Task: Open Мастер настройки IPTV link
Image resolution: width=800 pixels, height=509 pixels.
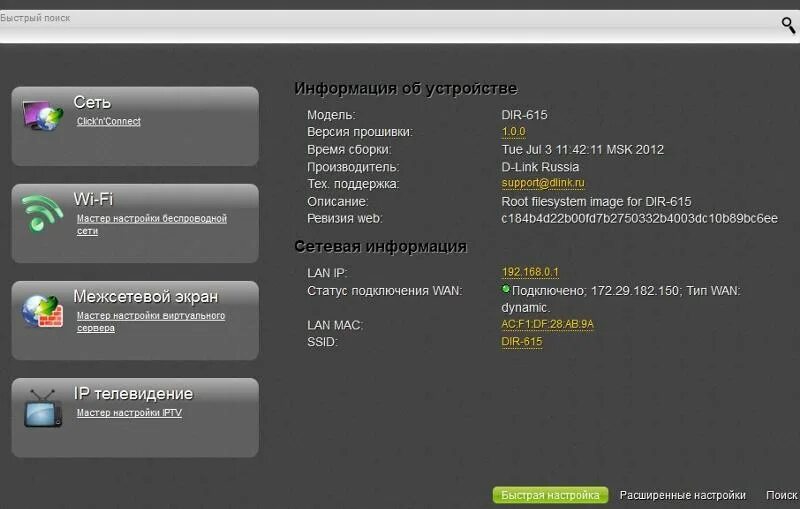Action: pyautogui.click(x=129, y=413)
